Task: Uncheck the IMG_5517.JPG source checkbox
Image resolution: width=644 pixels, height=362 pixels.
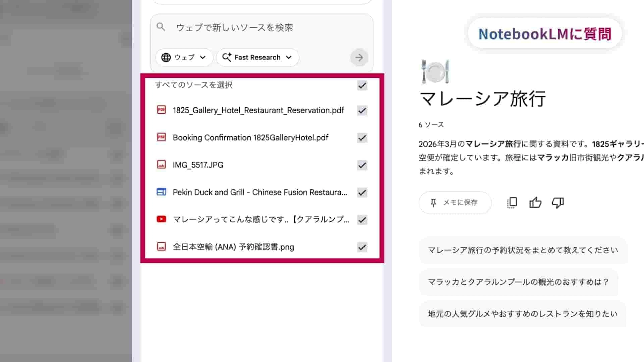Action: pos(362,165)
